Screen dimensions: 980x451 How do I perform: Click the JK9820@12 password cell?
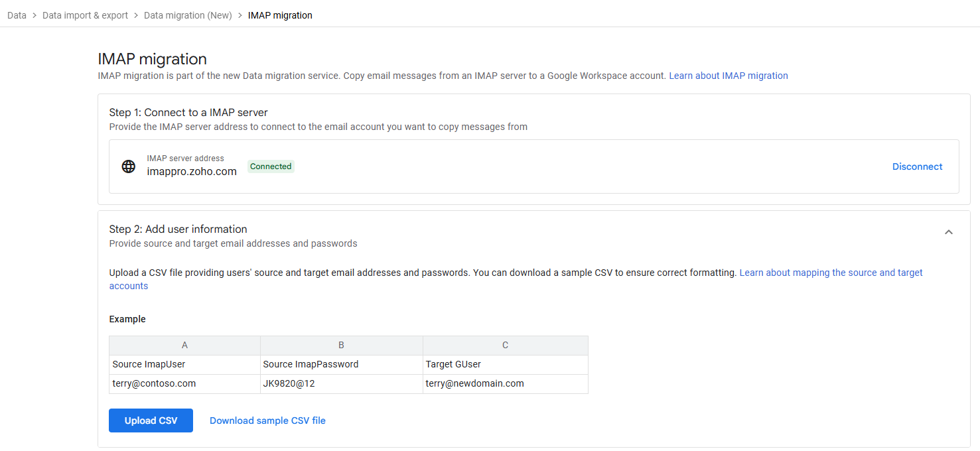coord(341,383)
